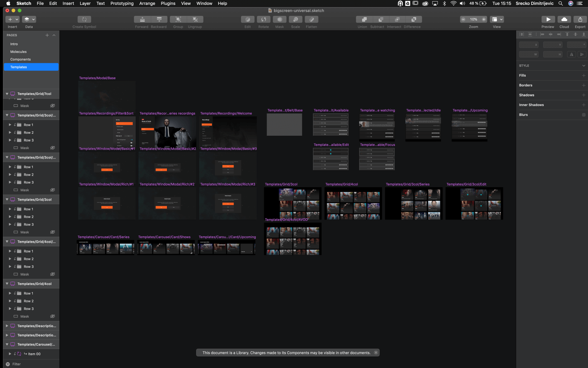This screenshot has width=588, height=368.
Task: Open the Insert dropdown arrow
Action: (x=17, y=19)
